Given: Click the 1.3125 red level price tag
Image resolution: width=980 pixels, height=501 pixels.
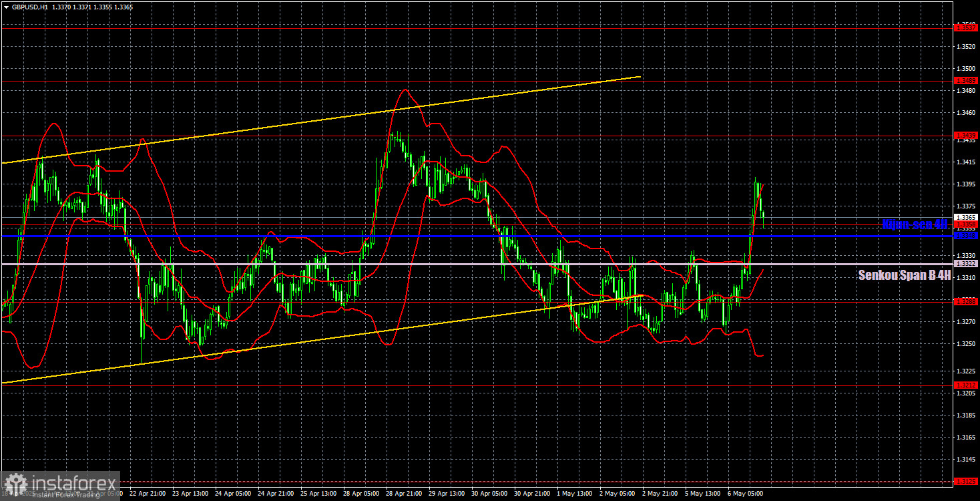Looking at the screenshot, I should pyautogui.click(x=966, y=481).
